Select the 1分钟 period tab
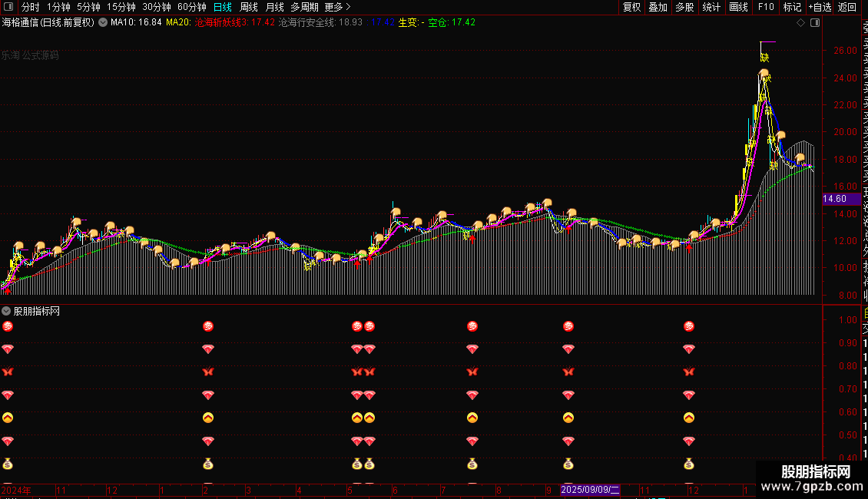This screenshot has width=868, height=499. [58, 7]
